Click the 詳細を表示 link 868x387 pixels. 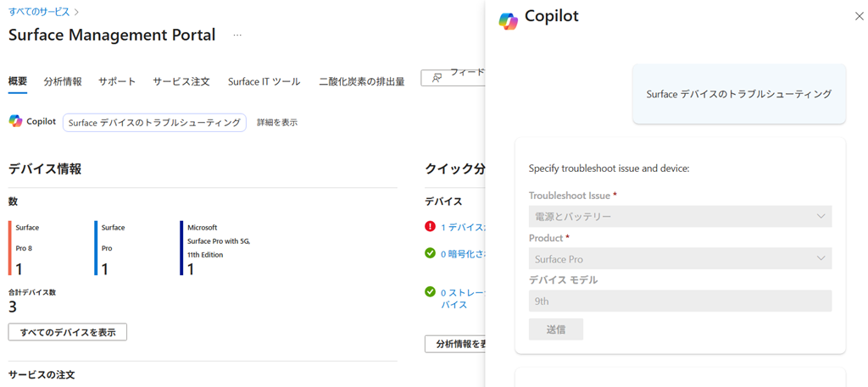pos(277,122)
